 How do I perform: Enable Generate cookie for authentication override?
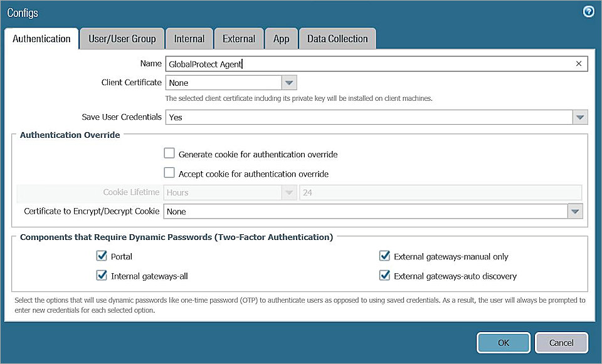[169, 153]
